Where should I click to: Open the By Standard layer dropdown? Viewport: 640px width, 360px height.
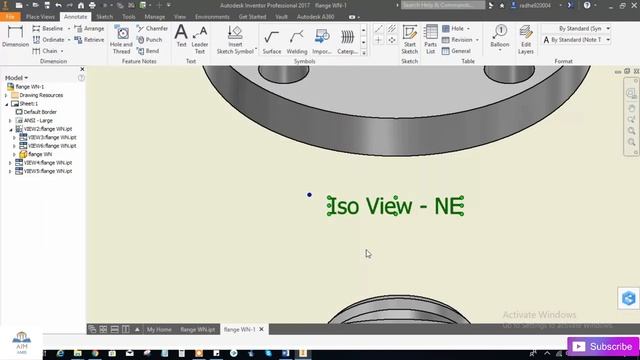point(608,29)
